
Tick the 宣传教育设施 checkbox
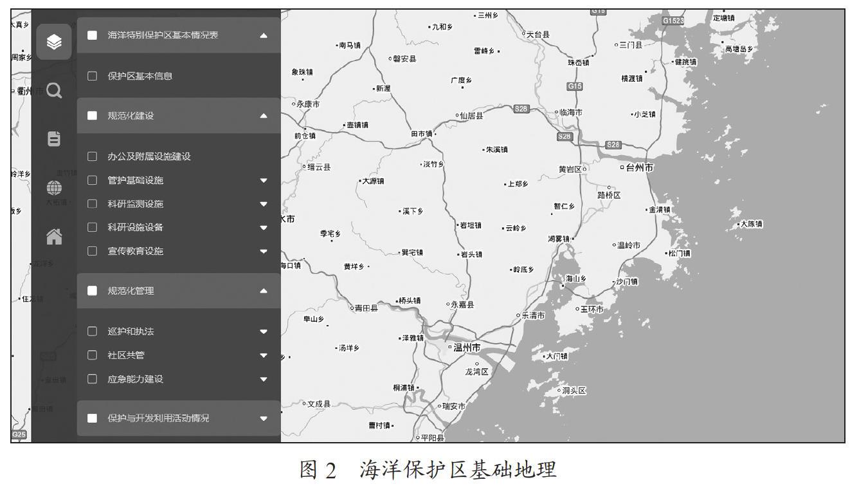click(92, 251)
